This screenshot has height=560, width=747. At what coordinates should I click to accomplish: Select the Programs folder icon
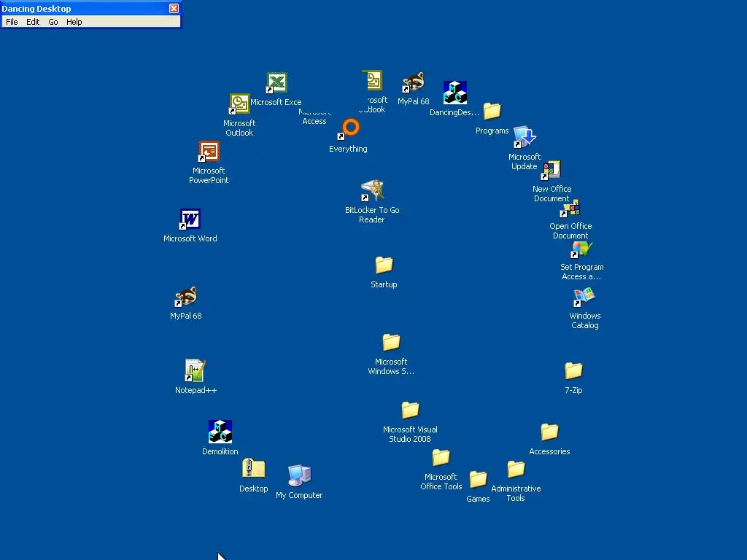click(492, 111)
